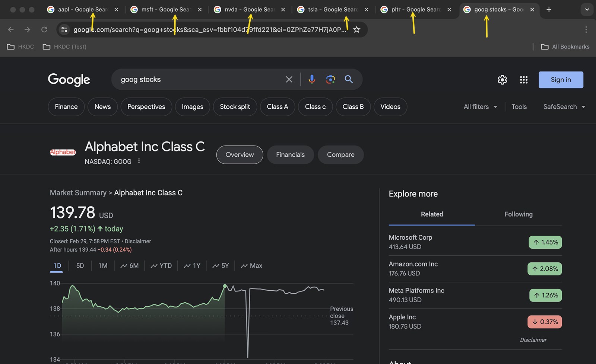The image size is (596, 364).
Task: Open a new browser tab
Action: [x=549, y=10]
